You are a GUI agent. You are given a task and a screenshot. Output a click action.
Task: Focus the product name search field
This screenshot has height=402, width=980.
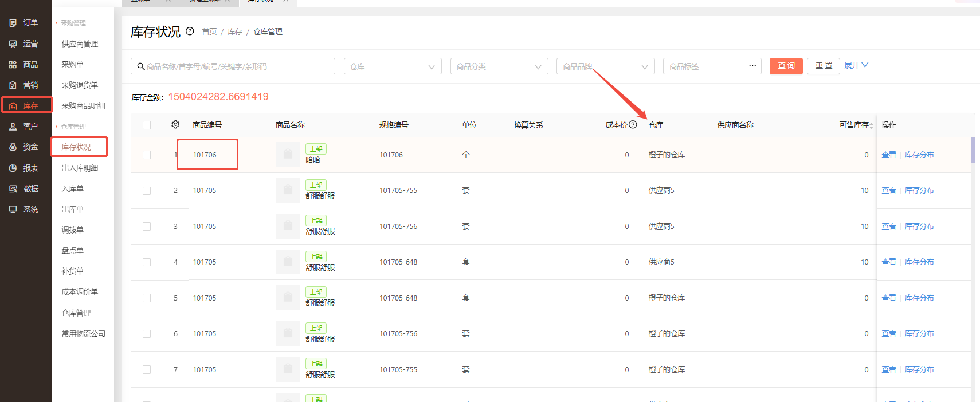tap(233, 66)
